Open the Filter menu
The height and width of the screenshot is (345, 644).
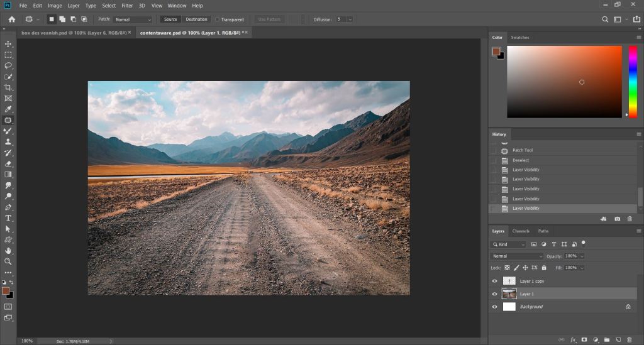[x=127, y=6]
